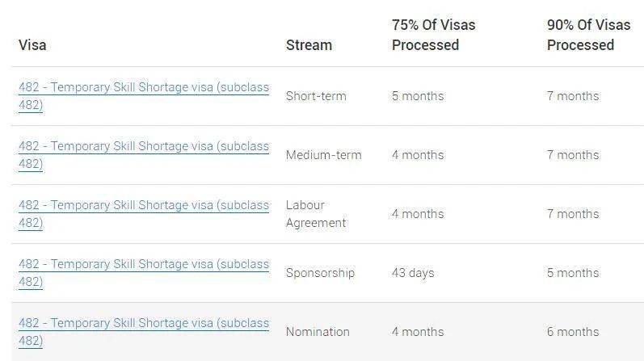Click 7 months cell in Medium-term row
This screenshot has width=644, height=361.
[x=573, y=155]
